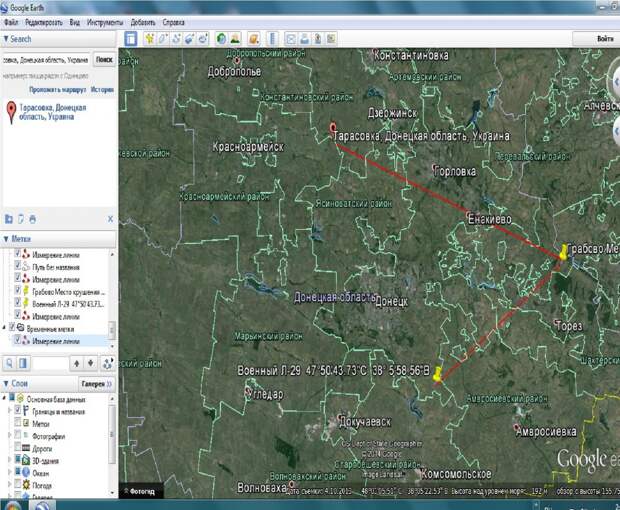The width and height of the screenshot is (620, 510).
Task: Toggle the Океан layer checkbox
Action: 17,471
